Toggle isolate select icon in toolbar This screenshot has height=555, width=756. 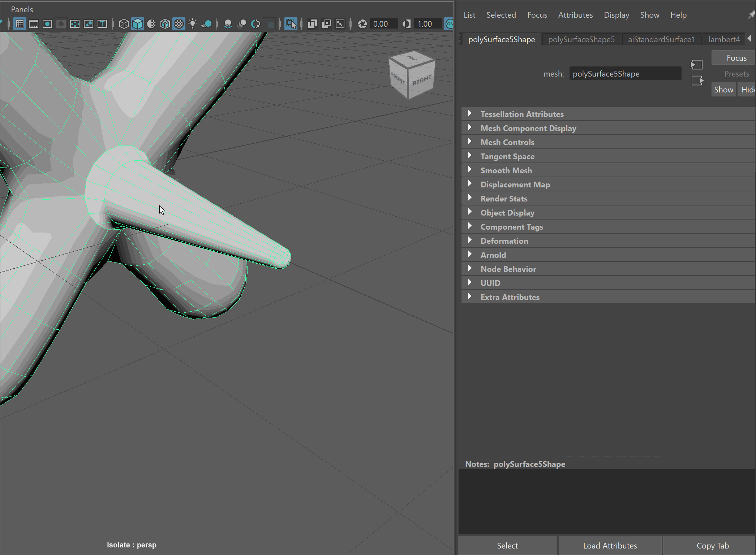[x=291, y=24]
